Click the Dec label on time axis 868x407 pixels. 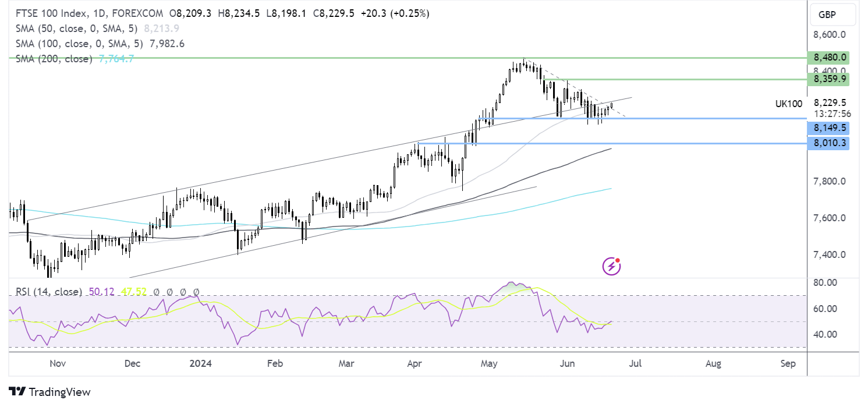click(x=133, y=363)
